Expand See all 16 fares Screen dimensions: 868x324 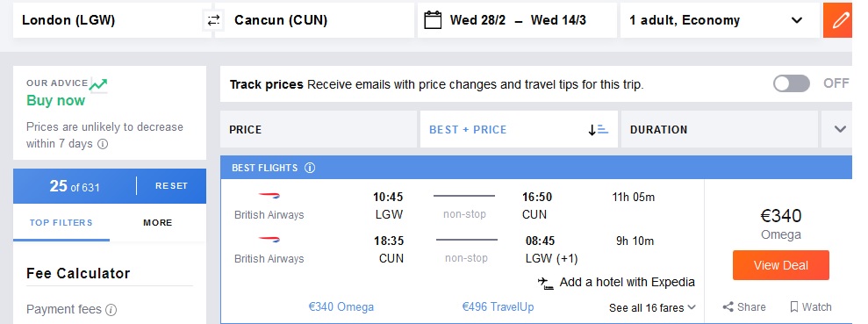(653, 307)
